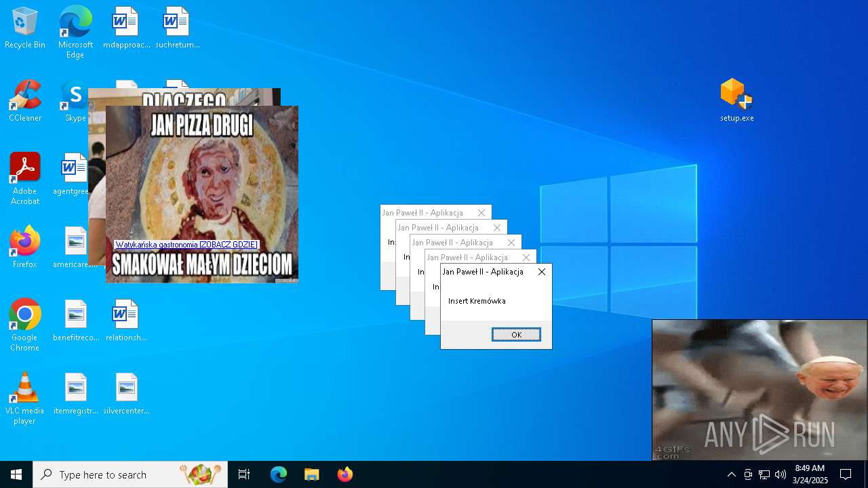This screenshot has height=488, width=868.
Task: Close the rearmost Jan Paweł II dialog
Action: [x=481, y=213]
